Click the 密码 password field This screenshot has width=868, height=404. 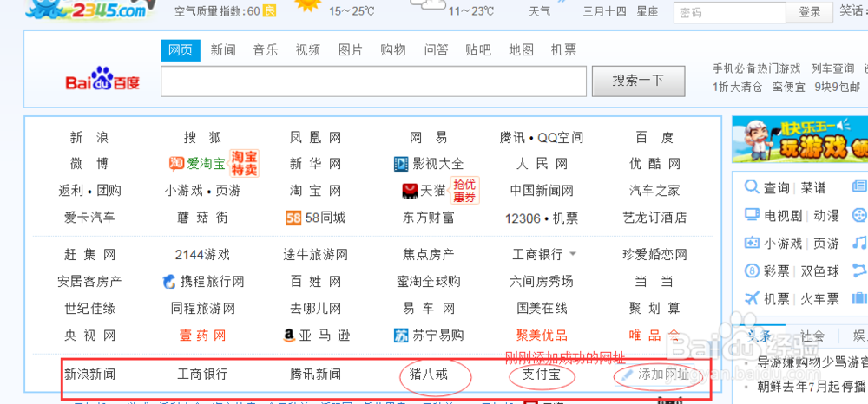click(x=730, y=12)
